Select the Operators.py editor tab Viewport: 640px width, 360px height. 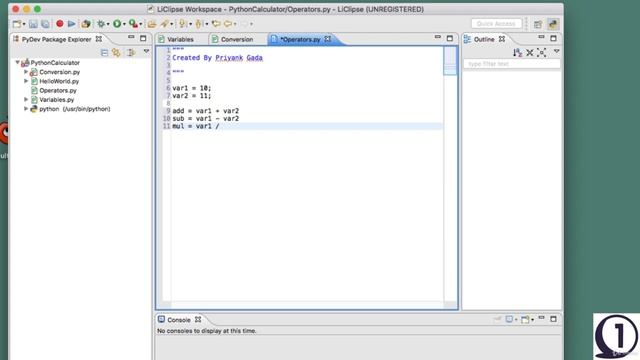coord(301,40)
